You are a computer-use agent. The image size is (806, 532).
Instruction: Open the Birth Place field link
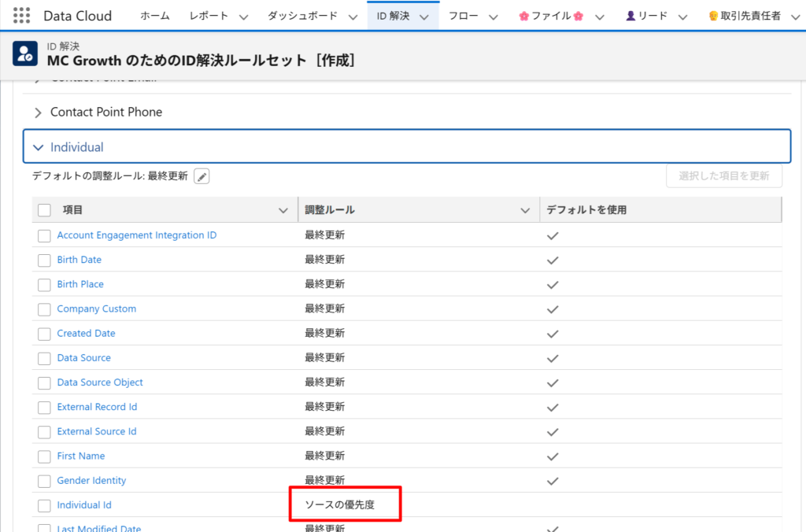point(80,284)
